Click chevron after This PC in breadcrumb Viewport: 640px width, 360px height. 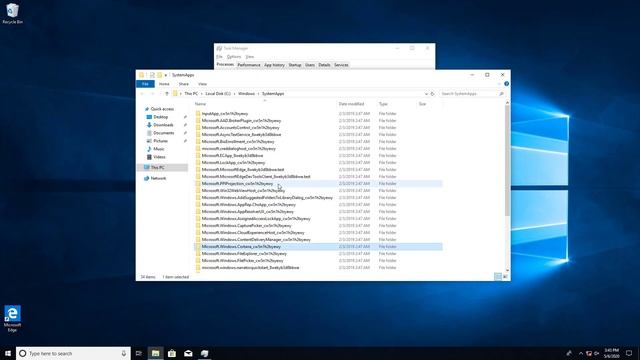point(202,93)
